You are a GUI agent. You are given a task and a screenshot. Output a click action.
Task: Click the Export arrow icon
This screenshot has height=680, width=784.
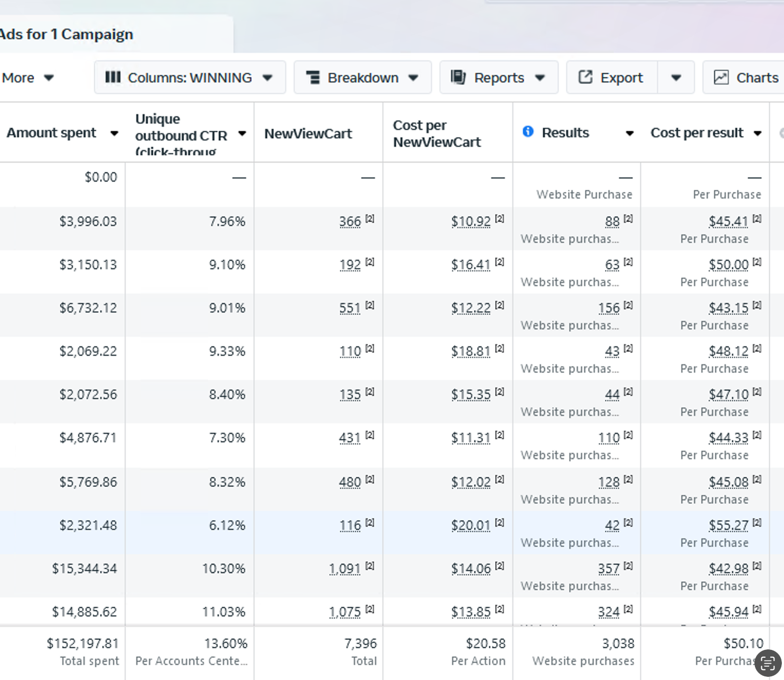[585, 77]
